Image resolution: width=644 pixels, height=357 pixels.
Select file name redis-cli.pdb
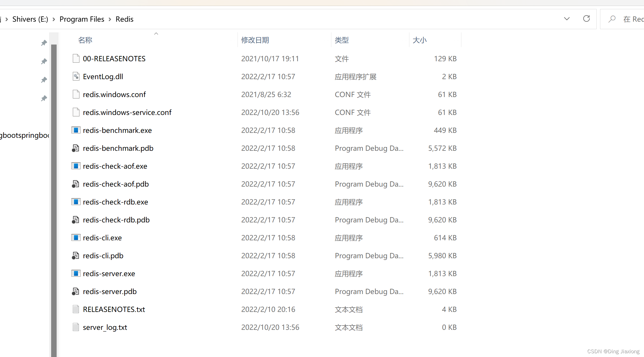pos(103,256)
